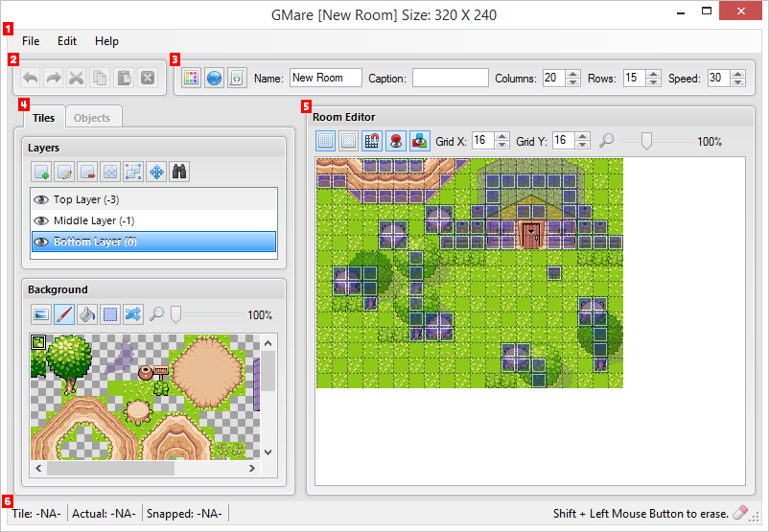Select the Middle Layer (-1) row

point(154,220)
